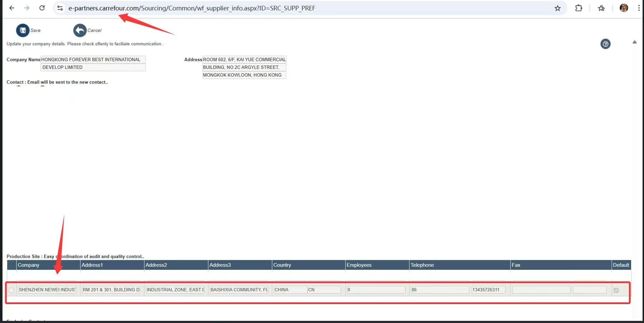Uncheck the Default checkbox in the table
This screenshot has height=323, width=644.
pyautogui.click(x=616, y=290)
